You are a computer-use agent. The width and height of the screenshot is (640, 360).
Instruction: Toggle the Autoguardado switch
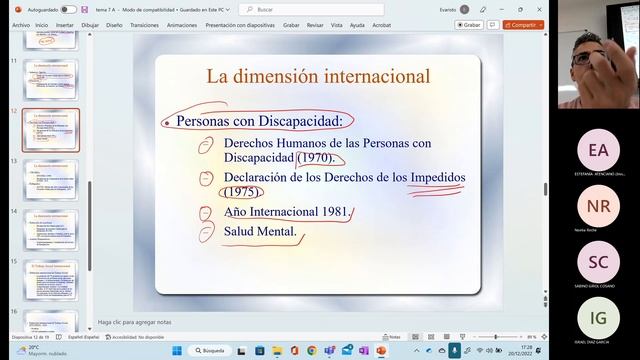[68, 9]
